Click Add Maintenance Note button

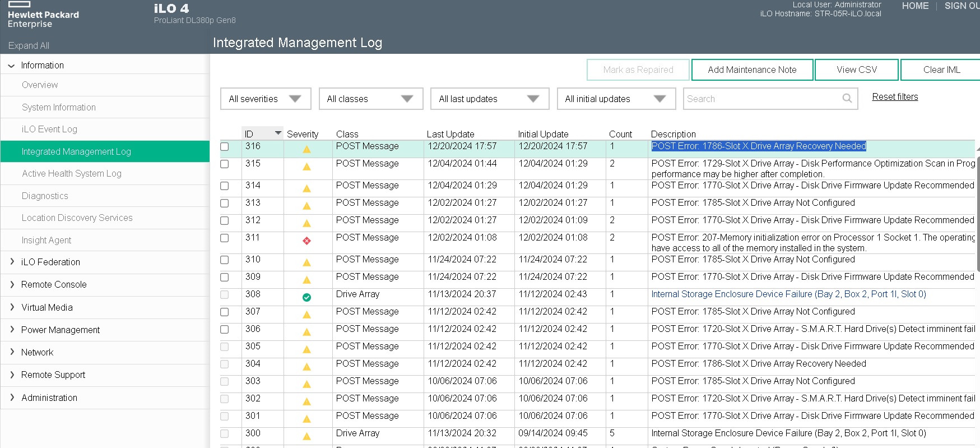coord(752,70)
